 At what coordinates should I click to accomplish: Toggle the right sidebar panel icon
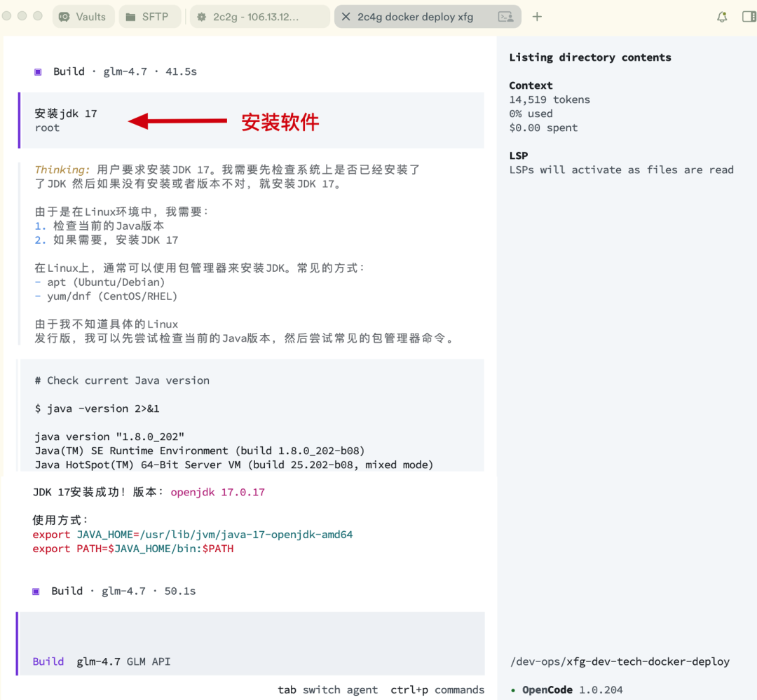748,17
